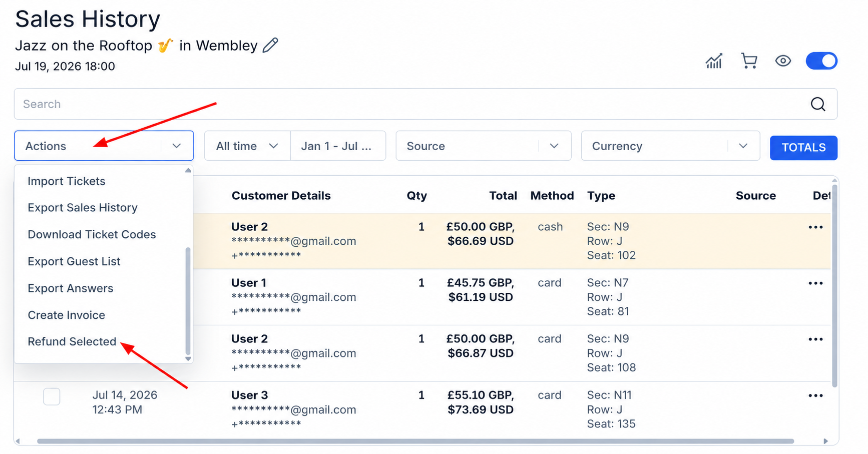Check the box for Jul 14 12:43 PM sale

pos(52,396)
